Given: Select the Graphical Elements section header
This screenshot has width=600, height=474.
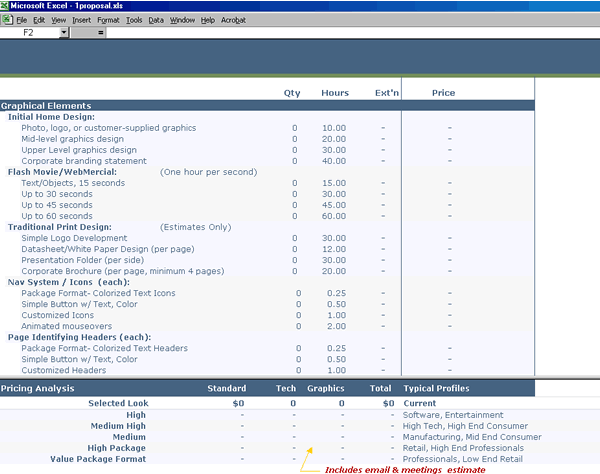Looking at the screenshot, I should coord(46,106).
